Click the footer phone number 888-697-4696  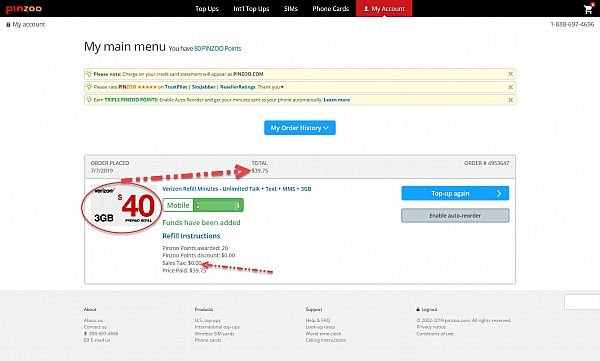click(x=101, y=333)
